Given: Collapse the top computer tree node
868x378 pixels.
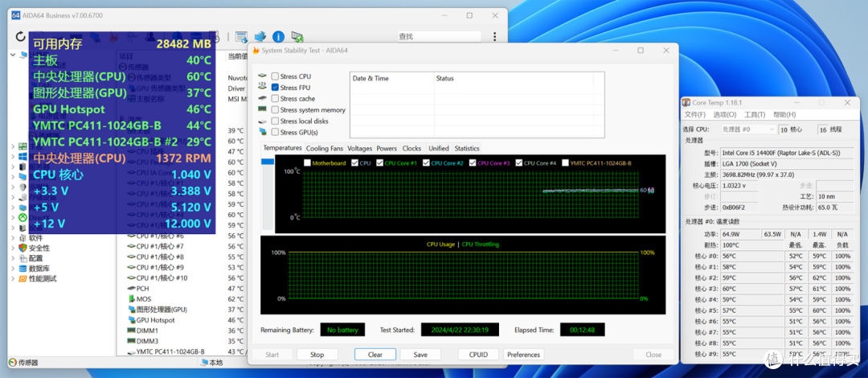Looking at the screenshot, I should [x=13, y=55].
